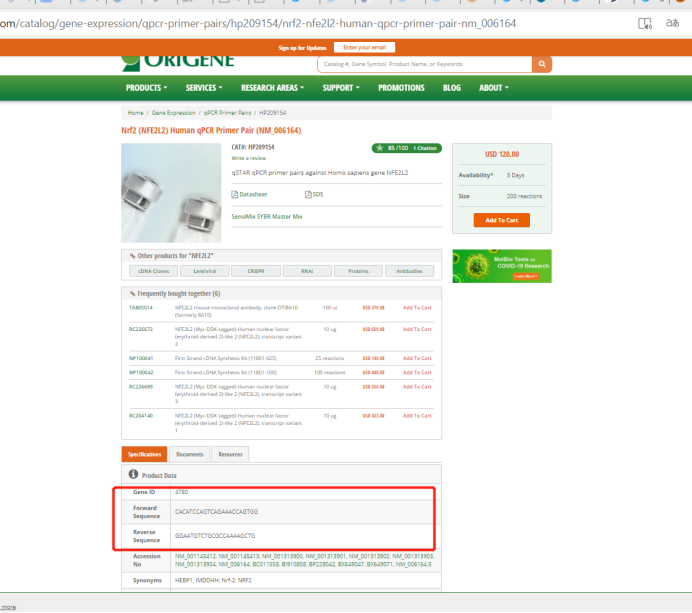The image size is (692, 613).
Task: Open the browser read aloud icon
Action: (645, 23)
